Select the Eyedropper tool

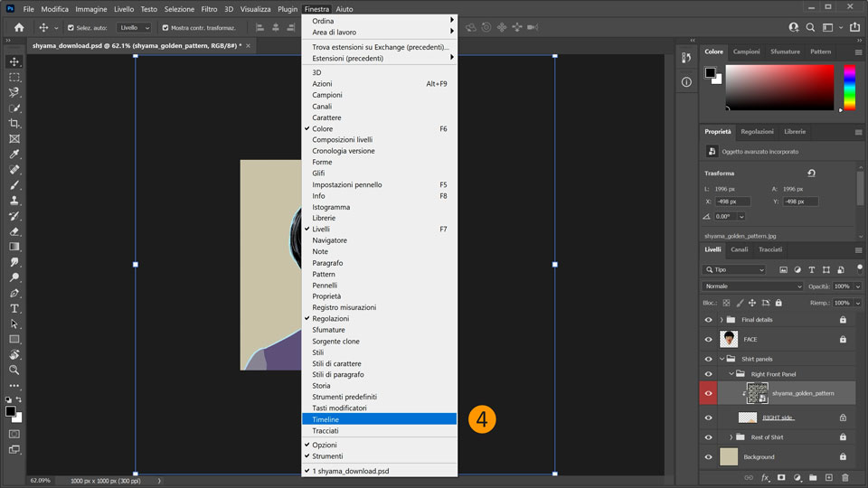tap(14, 154)
